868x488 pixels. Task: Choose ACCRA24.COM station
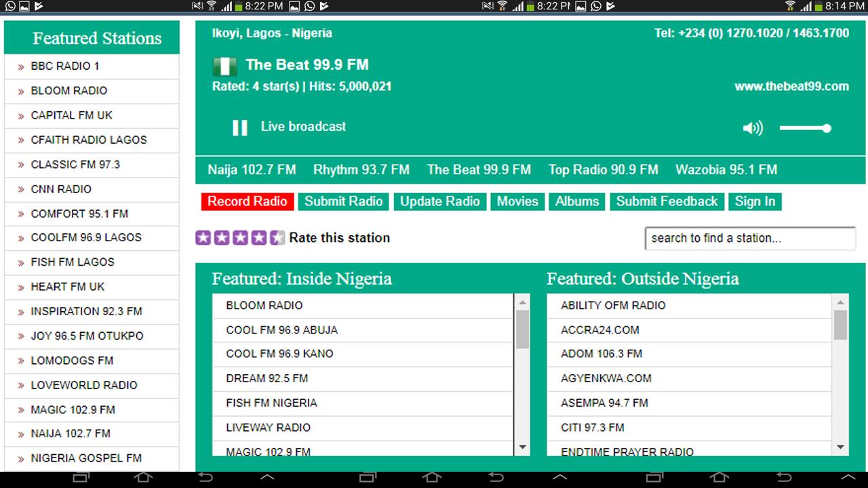coord(690,330)
